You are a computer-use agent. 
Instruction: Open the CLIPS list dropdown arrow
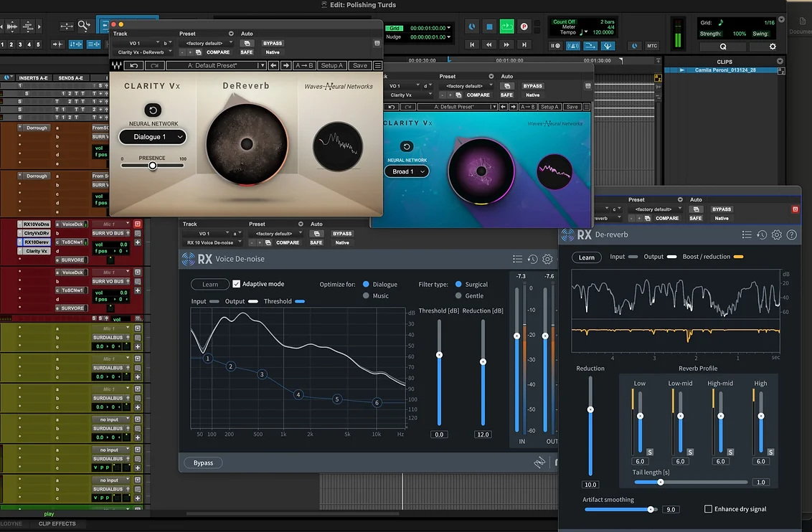(x=780, y=62)
